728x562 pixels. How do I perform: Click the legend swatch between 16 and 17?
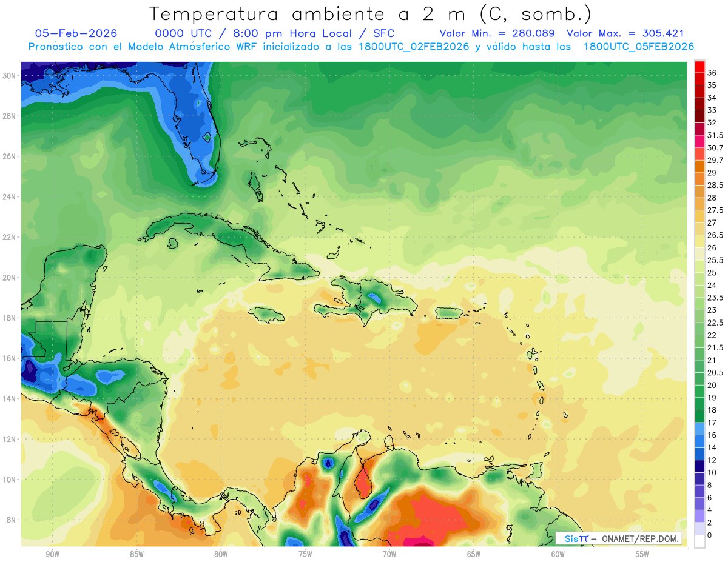click(699, 429)
